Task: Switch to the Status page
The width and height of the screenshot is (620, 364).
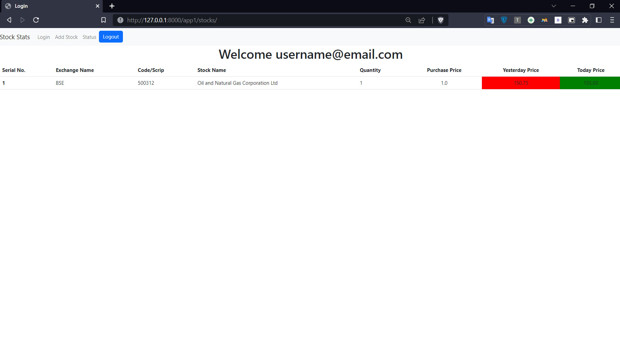Action: 89,37
